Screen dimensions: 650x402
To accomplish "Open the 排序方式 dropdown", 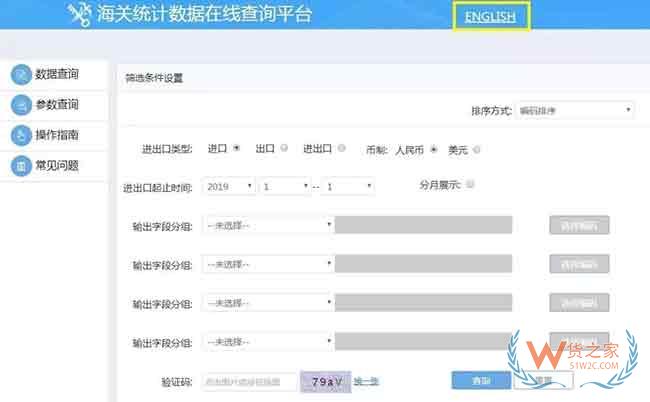I will [x=575, y=111].
